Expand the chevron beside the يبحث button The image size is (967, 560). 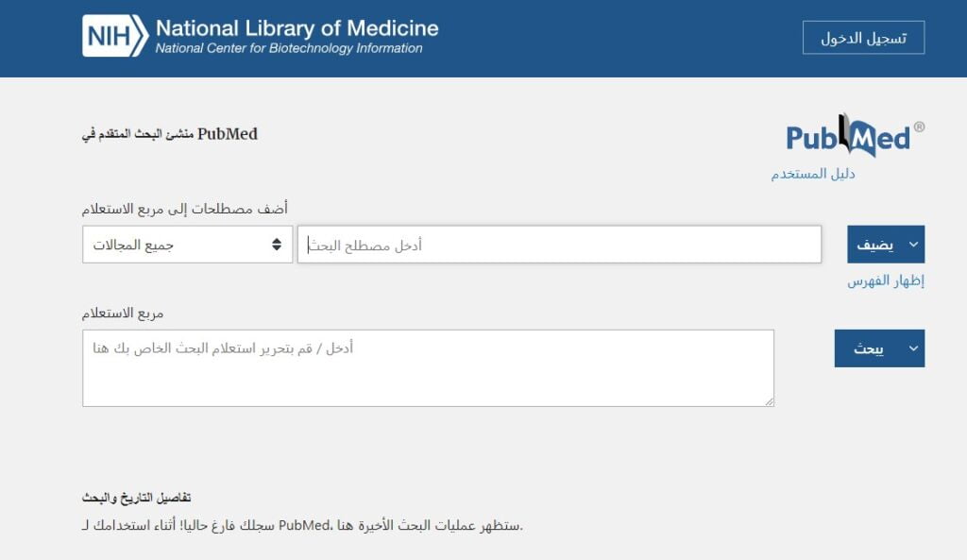pos(913,348)
